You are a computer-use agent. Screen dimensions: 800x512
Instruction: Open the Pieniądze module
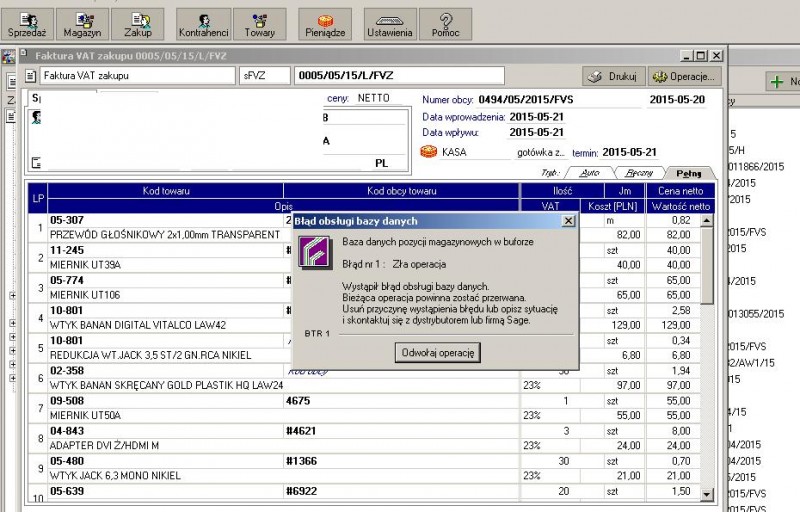tap(325, 24)
